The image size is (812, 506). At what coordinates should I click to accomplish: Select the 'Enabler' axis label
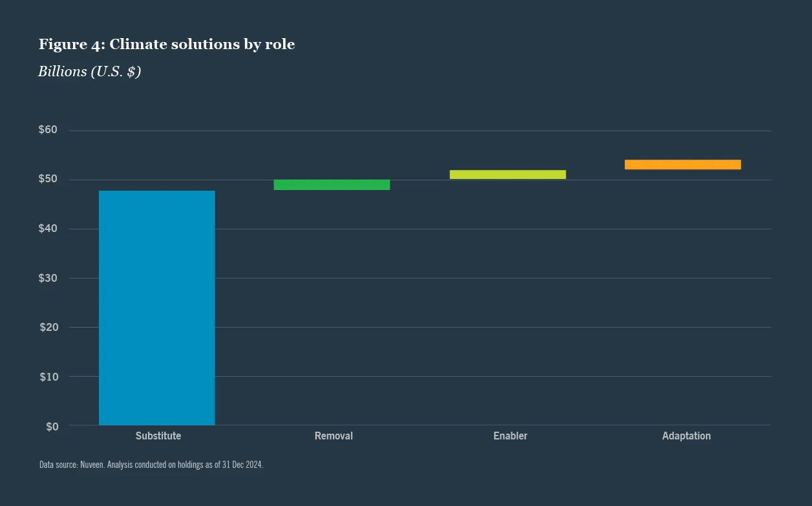(x=510, y=436)
